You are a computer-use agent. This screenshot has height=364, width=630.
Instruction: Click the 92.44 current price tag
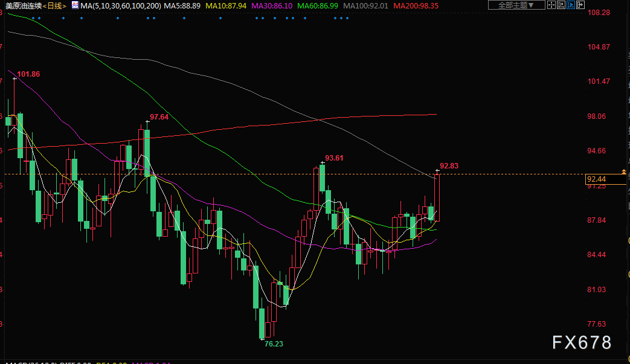(x=596, y=179)
